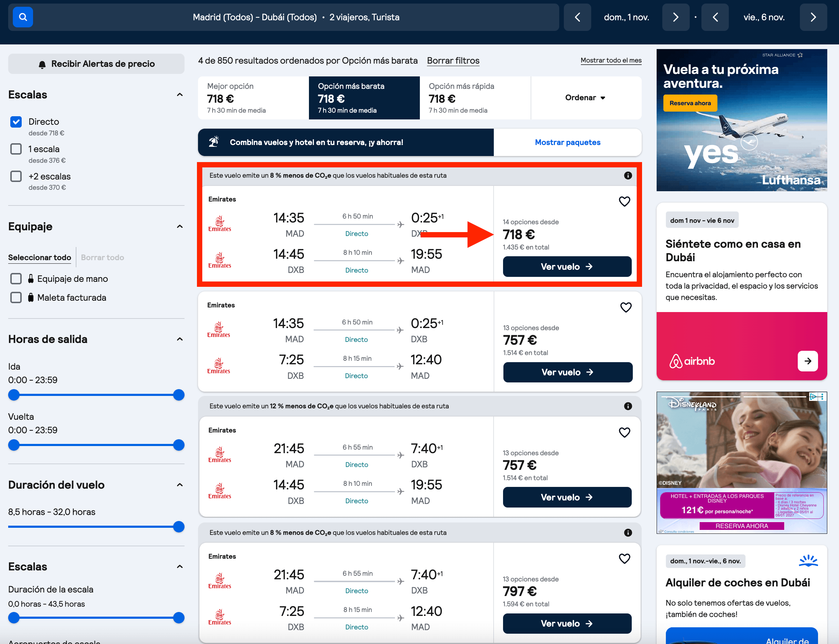Open the Ordenar dropdown
The height and width of the screenshot is (644, 839).
click(x=586, y=98)
